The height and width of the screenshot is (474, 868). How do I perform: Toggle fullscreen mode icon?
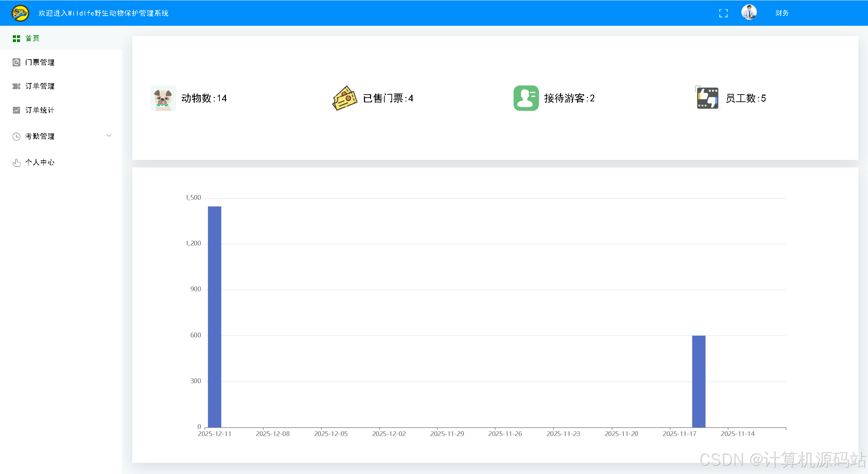click(x=723, y=13)
